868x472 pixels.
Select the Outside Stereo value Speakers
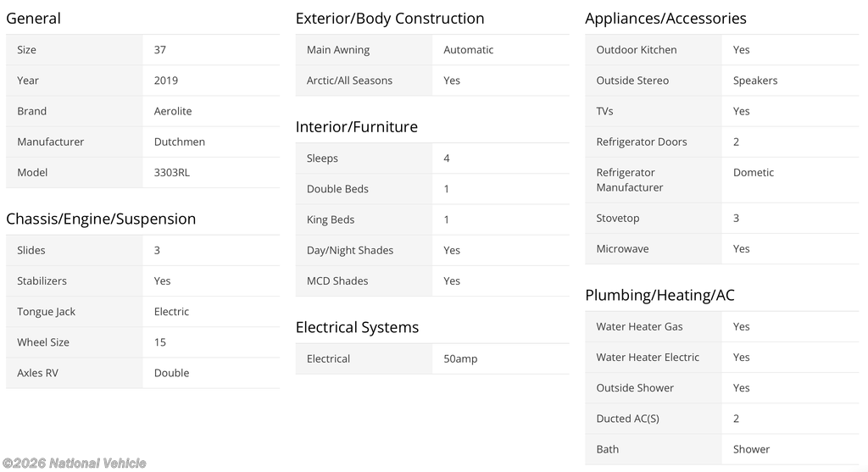[x=754, y=81]
